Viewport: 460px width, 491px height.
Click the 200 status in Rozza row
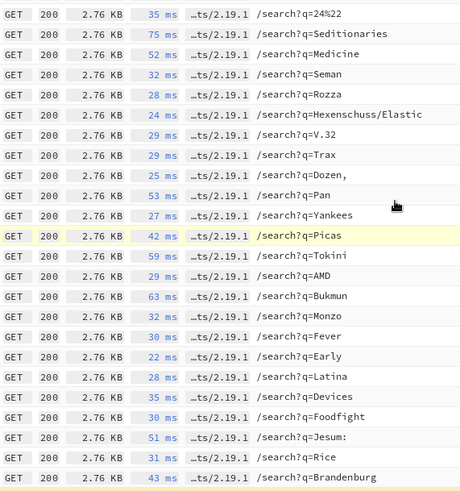49,95
